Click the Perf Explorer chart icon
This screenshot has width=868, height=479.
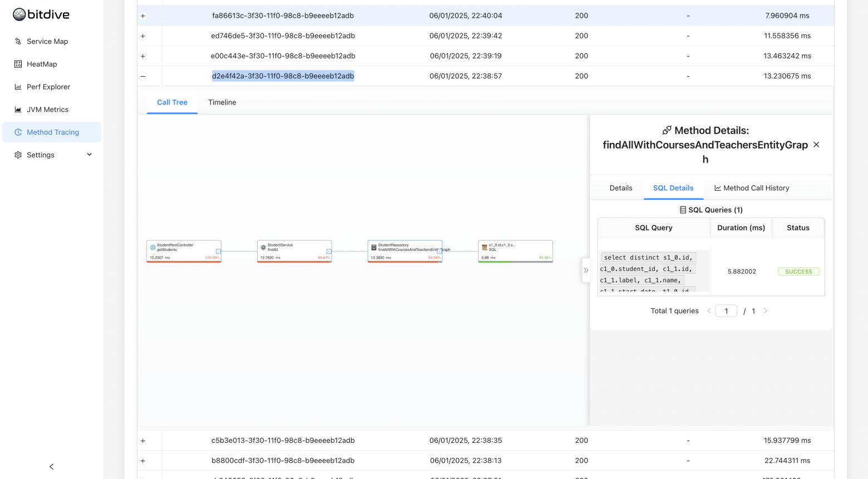18,87
